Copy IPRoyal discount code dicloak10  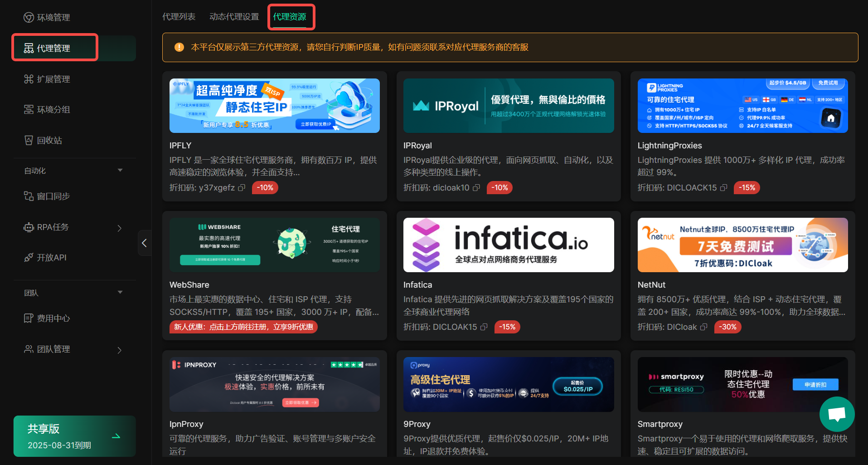pos(476,188)
